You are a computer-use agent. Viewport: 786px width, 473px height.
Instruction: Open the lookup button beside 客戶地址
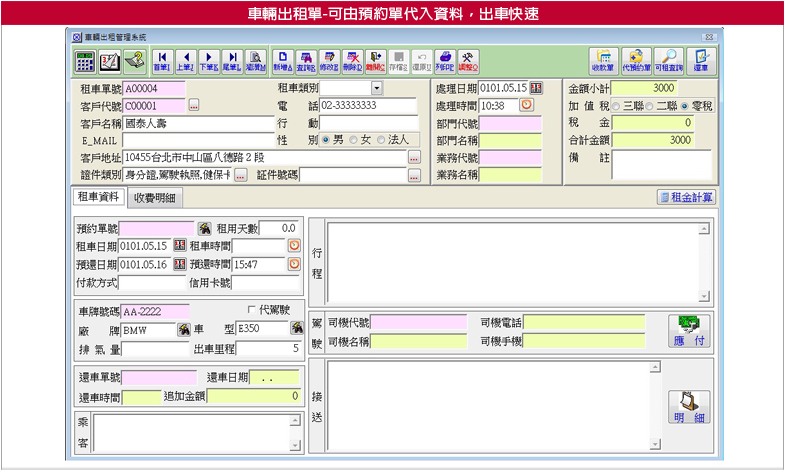[x=414, y=158]
